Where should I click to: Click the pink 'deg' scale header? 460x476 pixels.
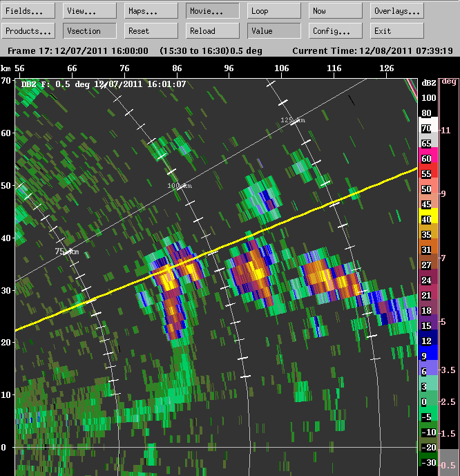[x=449, y=82]
